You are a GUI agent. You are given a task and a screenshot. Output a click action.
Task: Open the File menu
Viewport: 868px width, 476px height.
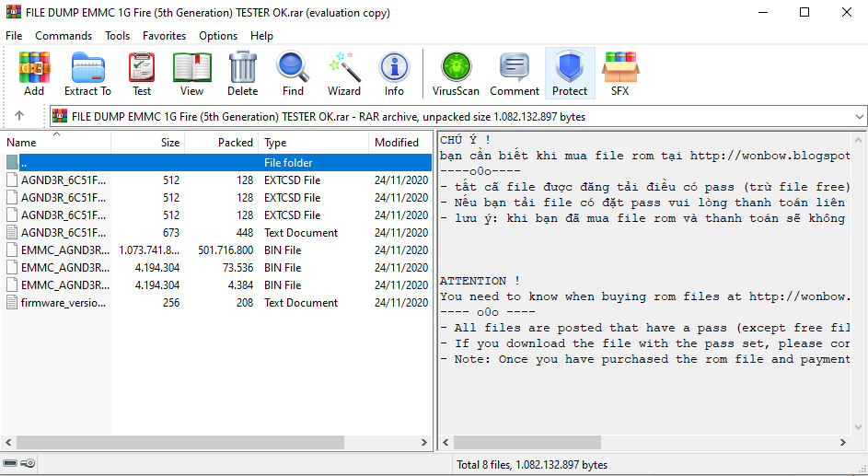pos(14,35)
